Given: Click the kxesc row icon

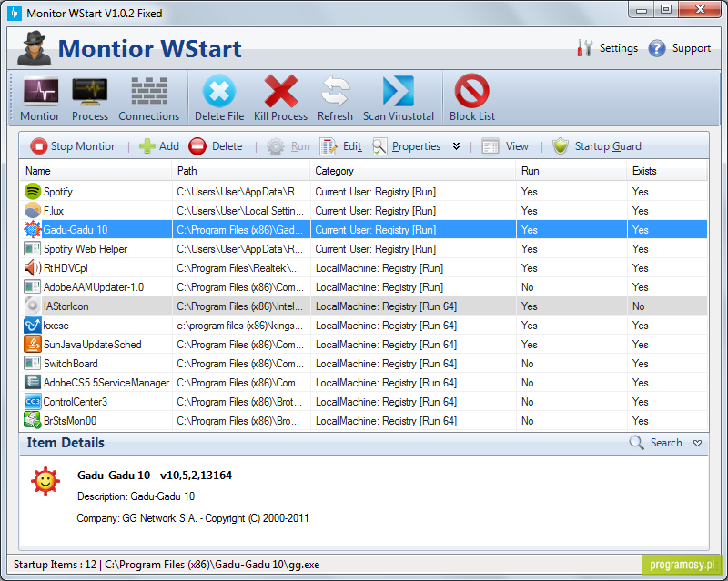Looking at the screenshot, I should click(33, 325).
